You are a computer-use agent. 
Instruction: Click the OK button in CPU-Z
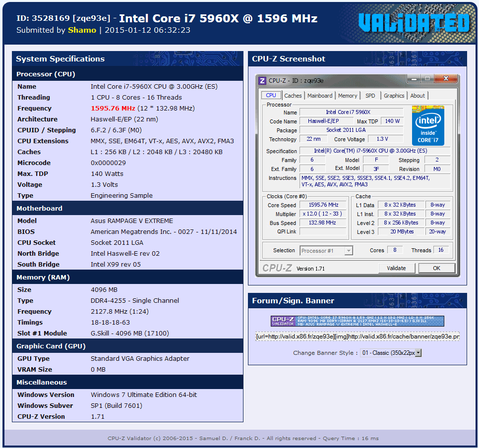click(436, 268)
